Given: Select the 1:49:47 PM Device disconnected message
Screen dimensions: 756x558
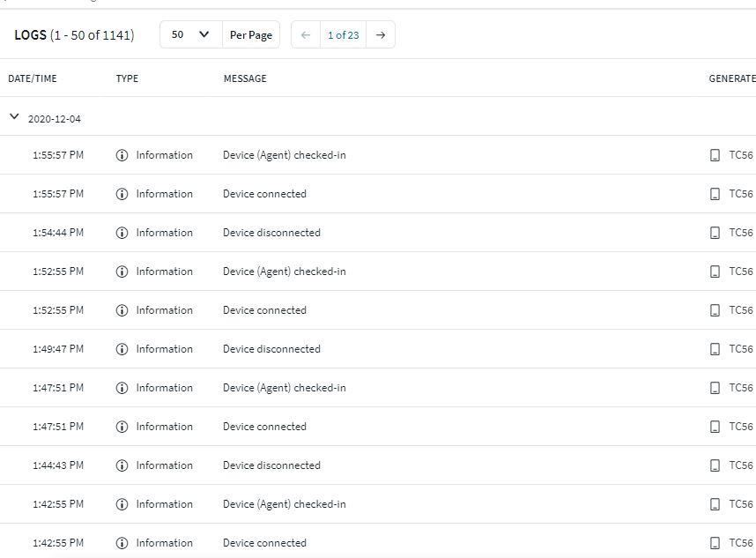Looking at the screenshot, I should point(271,349).
